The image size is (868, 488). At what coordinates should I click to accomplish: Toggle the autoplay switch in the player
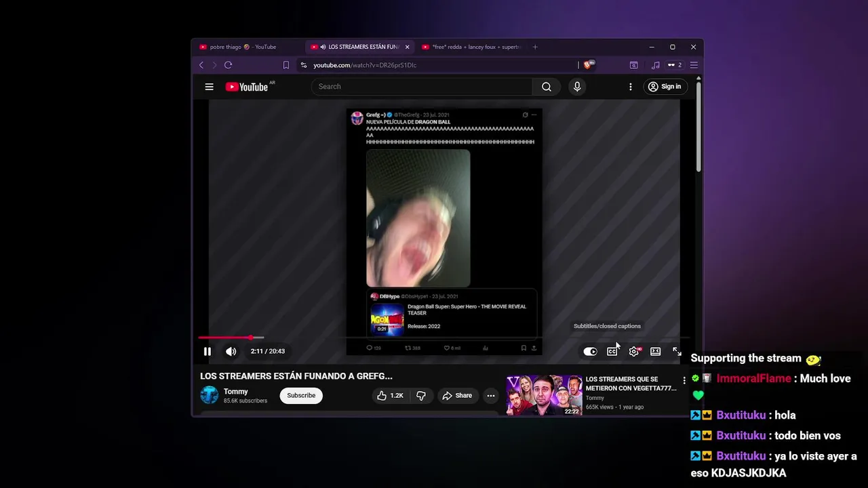[x=591, y=351]
